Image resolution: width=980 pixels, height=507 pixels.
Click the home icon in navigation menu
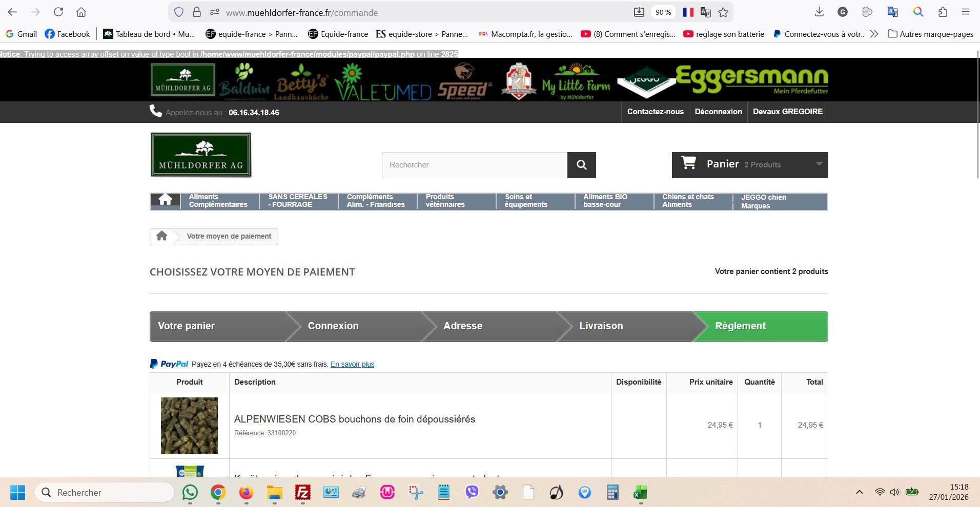[x=165, y=200]
